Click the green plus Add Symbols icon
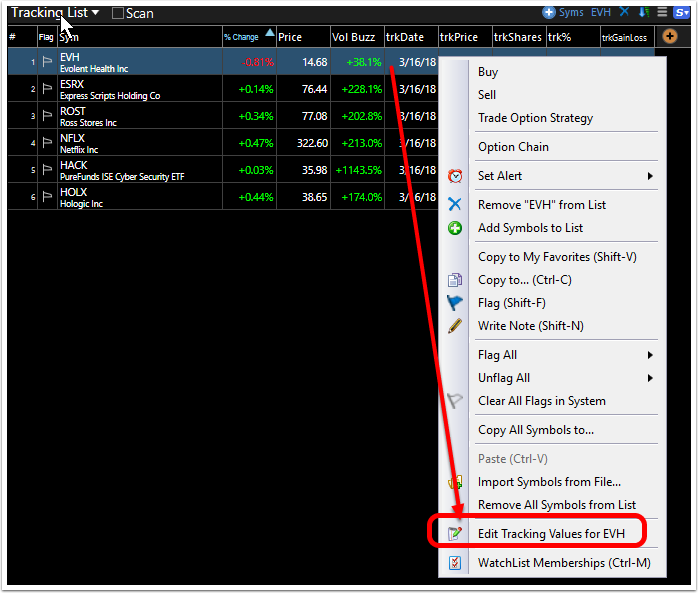698x593 pixels. (455, 228)
